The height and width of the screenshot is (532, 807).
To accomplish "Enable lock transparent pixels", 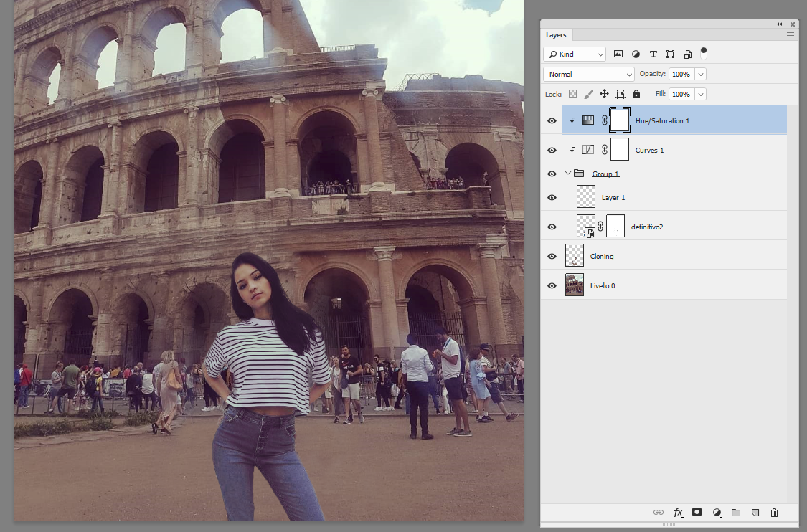I will [x=572, y=94].
